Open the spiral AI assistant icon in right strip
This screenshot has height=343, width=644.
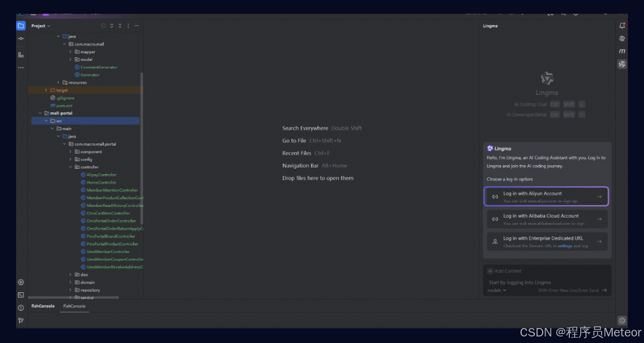coord(622,39)
